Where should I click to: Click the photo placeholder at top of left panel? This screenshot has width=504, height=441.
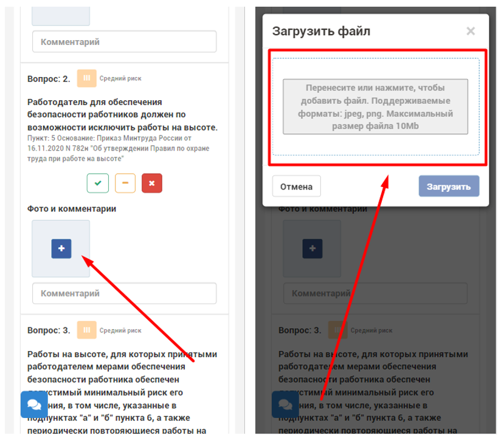tap(61, 16)
